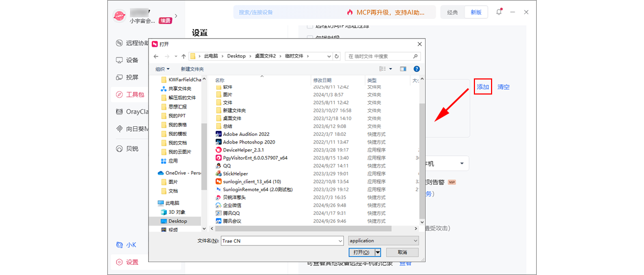Click the 在 临时文件 中搜索 box
Image resolution: width=644 pixels, height=275 pixels.
383,56
